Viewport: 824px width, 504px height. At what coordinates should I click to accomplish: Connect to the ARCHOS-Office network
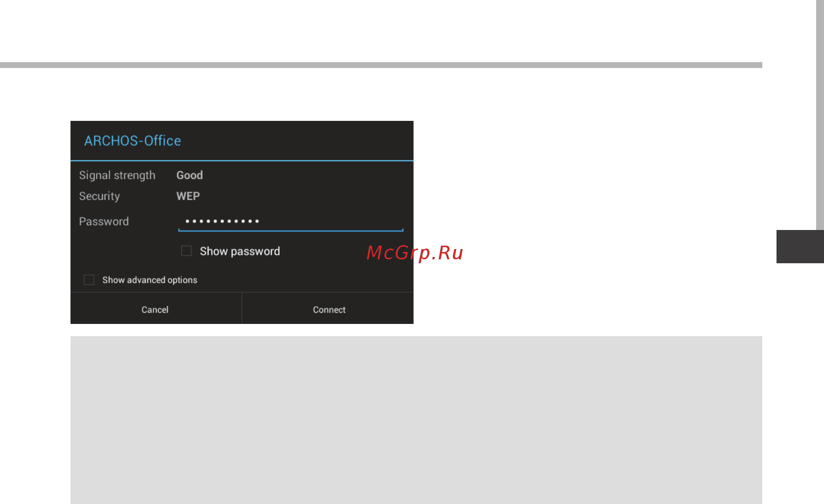click(329, 309)
